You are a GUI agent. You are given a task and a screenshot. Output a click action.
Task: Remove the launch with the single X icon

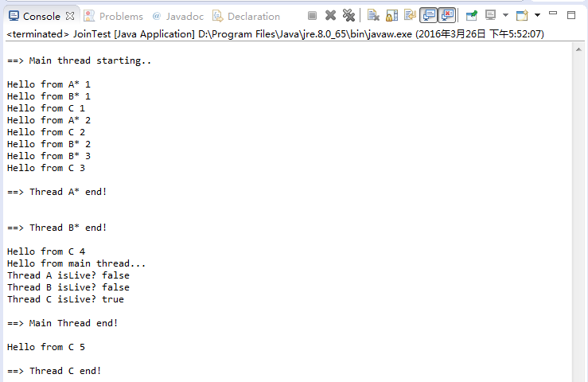coord(330,15)
